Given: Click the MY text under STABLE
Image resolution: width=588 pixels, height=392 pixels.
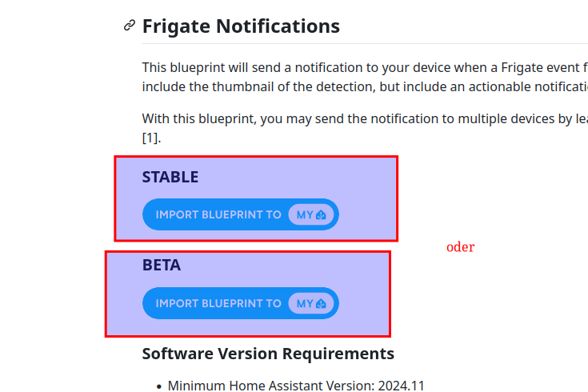Looking at the screenshot, I should (305, 215).
